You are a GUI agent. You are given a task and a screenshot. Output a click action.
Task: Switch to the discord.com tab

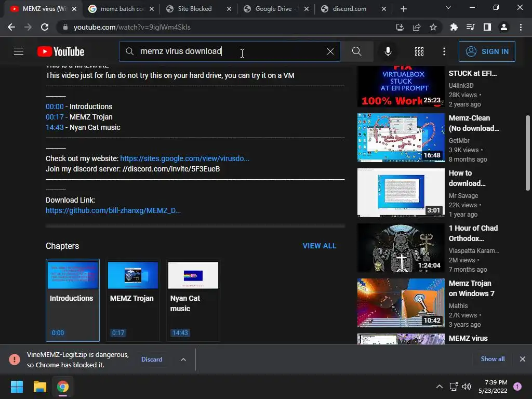(350, 9)
